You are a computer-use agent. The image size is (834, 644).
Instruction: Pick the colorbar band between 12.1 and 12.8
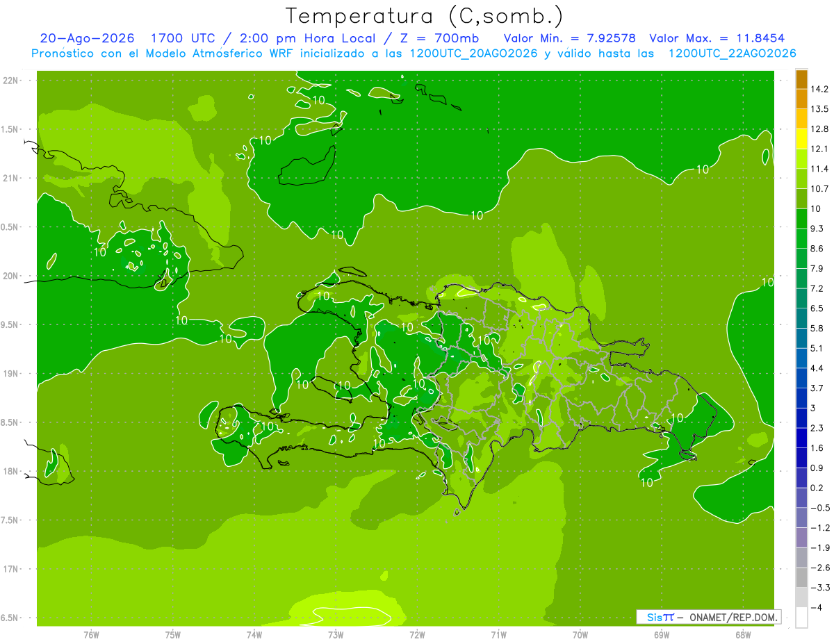[x=801, y=139]
